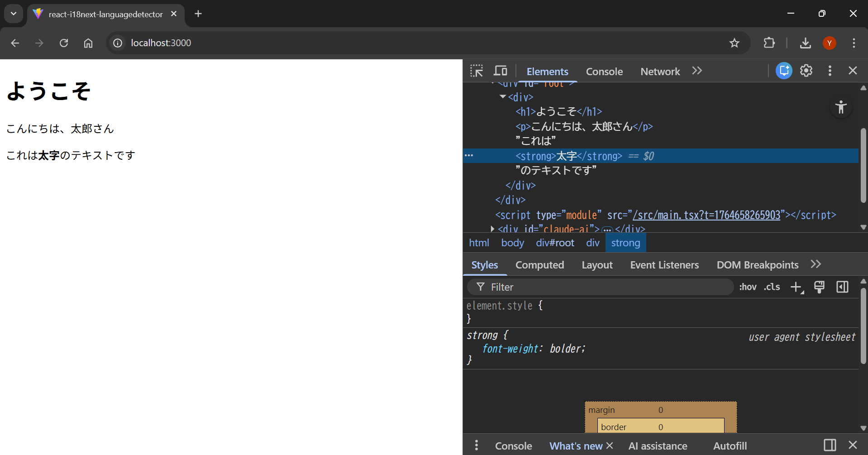Open DevTools settings gear
The width and height of the screenshot is (868, 455).
click(806, 71)
